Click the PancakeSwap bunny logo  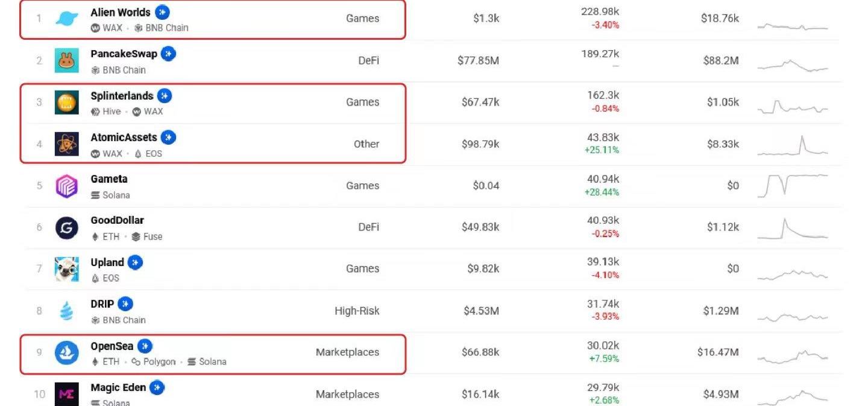pos(66,61)
